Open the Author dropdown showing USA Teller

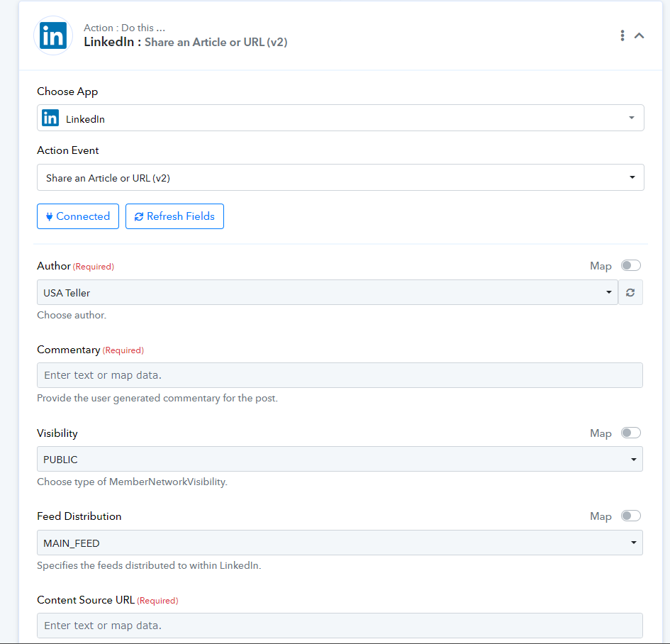click(328, 292)
